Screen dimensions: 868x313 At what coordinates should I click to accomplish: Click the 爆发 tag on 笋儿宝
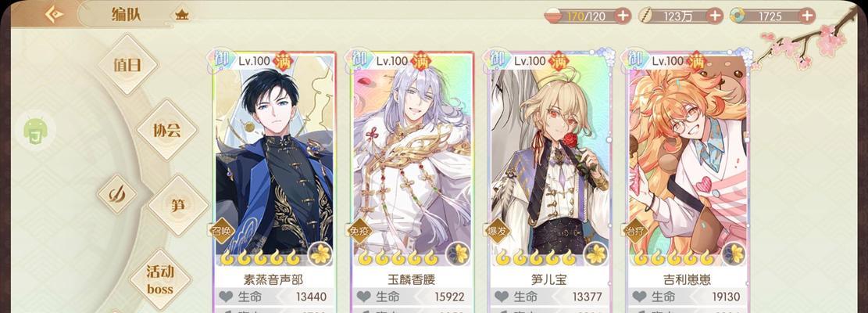[x=497, y=232]
